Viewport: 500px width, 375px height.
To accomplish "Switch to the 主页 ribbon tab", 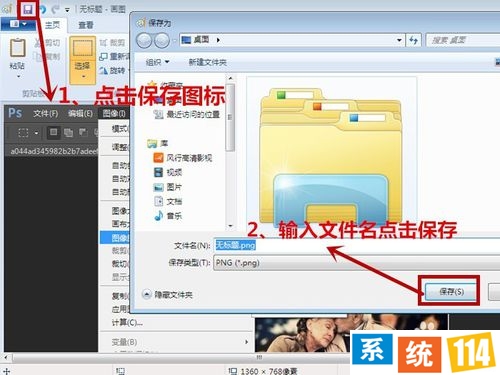I will pyautogui.click(x=52, y=25).
